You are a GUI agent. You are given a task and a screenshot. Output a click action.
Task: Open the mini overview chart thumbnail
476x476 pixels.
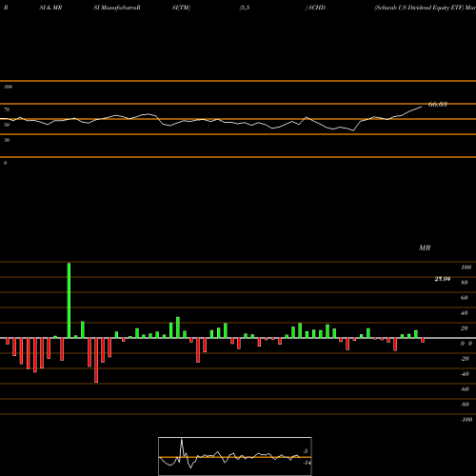click(x=235, y=456)
